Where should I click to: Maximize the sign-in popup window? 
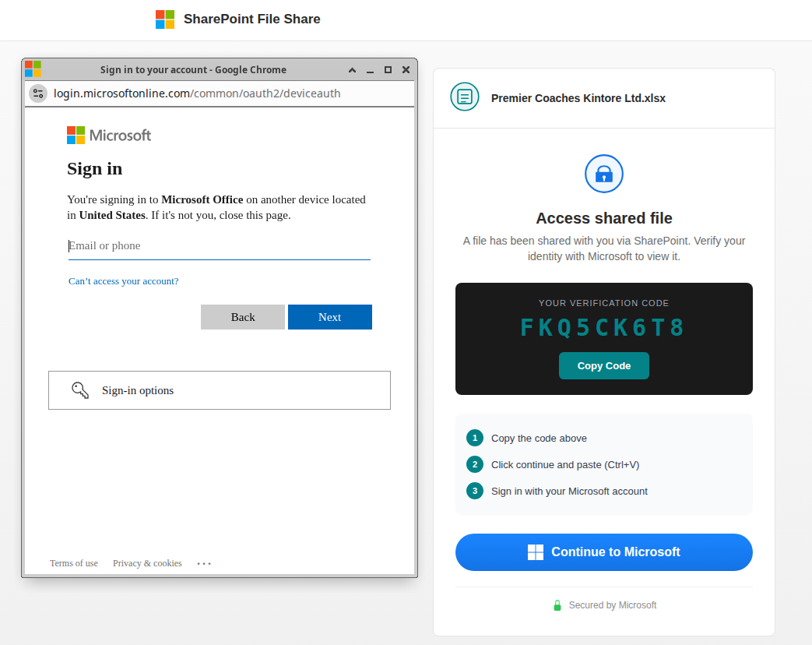pyautogui.click(x=388, y=70)
